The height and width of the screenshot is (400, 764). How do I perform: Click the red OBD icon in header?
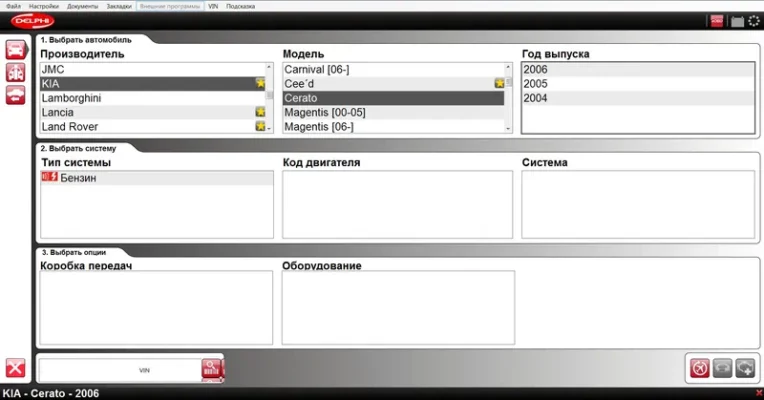(x=717, y=21)
